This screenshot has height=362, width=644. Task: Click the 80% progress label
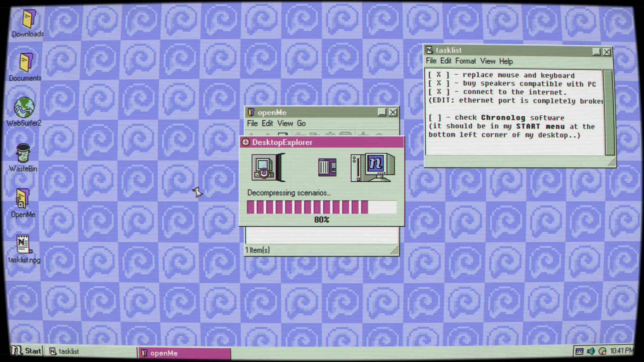tap(322, 220)
